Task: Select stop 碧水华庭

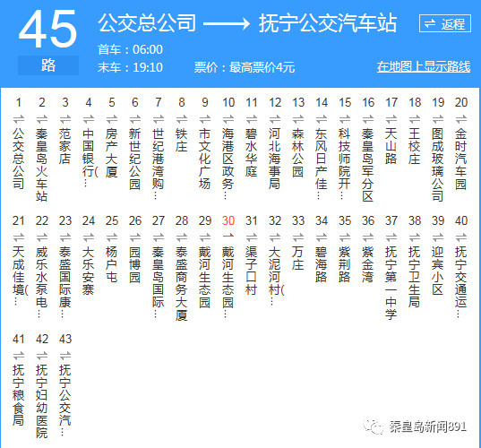Action: (252, 152)
